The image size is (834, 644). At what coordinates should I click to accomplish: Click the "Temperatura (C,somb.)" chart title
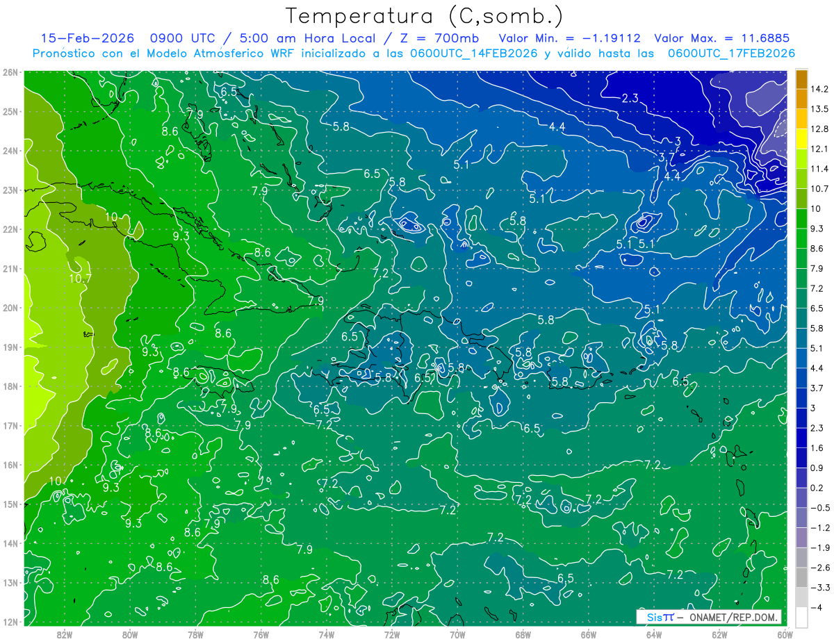click(x=424, y=16)
